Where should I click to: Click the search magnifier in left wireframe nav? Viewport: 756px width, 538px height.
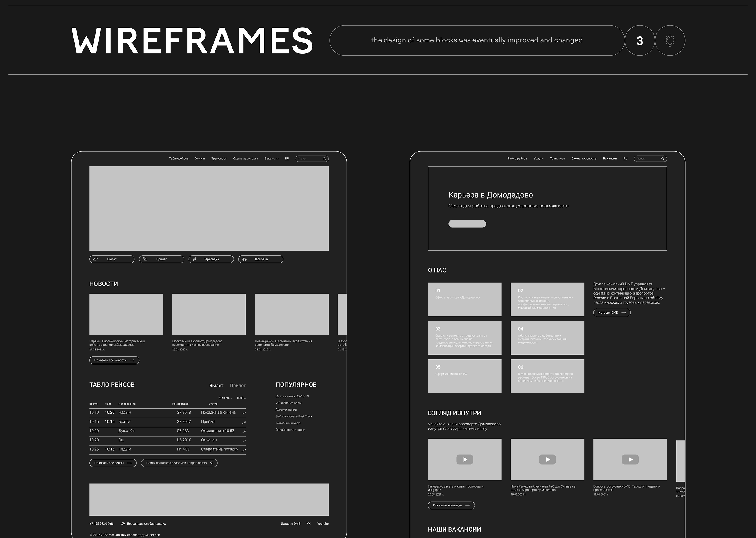coord(325,159)
